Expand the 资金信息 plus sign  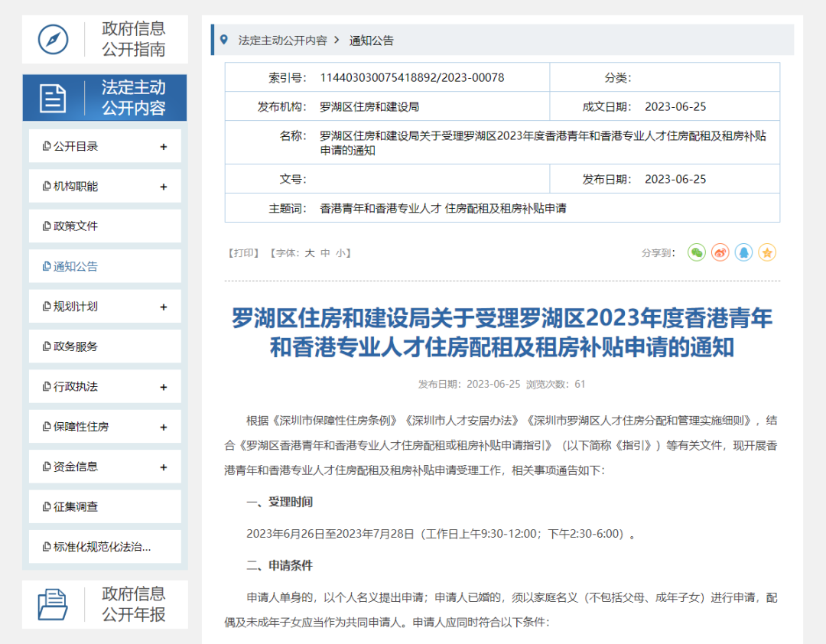[x=164, y=467]
